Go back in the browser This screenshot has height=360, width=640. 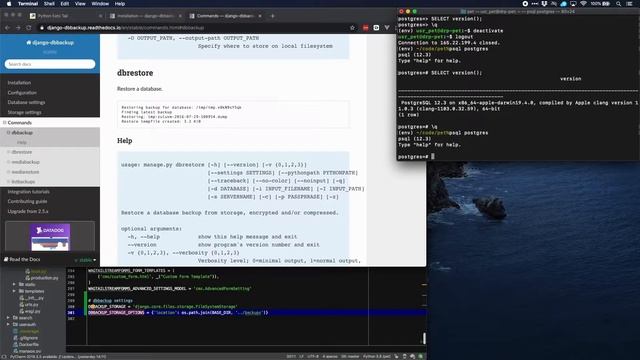coord(7,28)
